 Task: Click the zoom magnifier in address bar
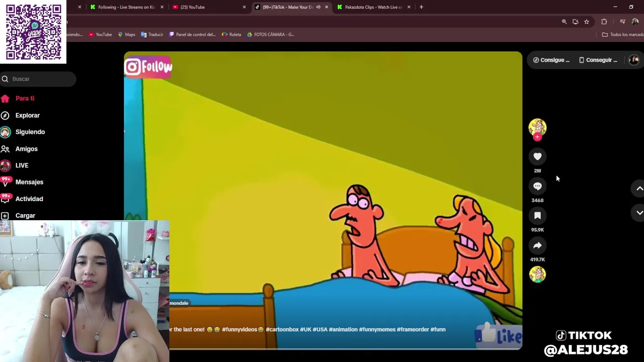[x=564, y=22]
